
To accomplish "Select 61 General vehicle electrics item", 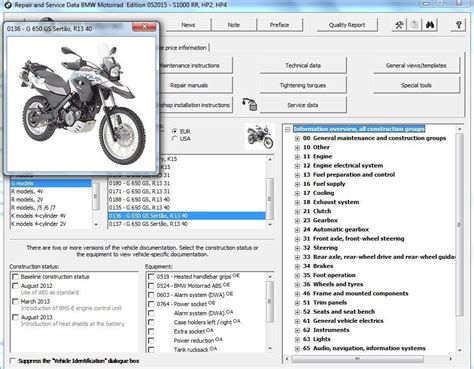I will pos(343,321).
